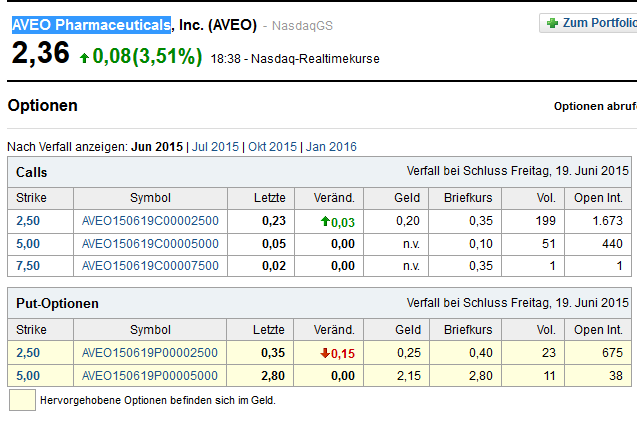
Task: Click the yellow in-the-money legend swatch
Action: click(21, 400)
